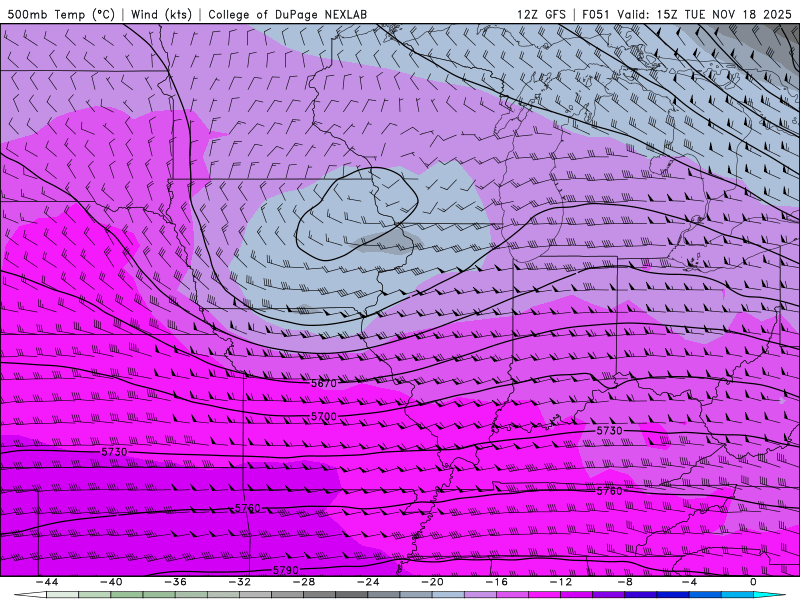Screen dimensions: 800x600
Task: Click the -28 colorbar tick label
Action: click(x=304, y=582)
